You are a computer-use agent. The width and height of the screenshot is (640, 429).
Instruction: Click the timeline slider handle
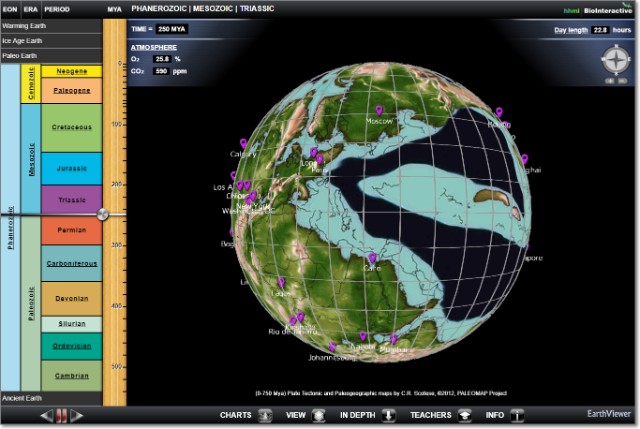tap(102, 215)
